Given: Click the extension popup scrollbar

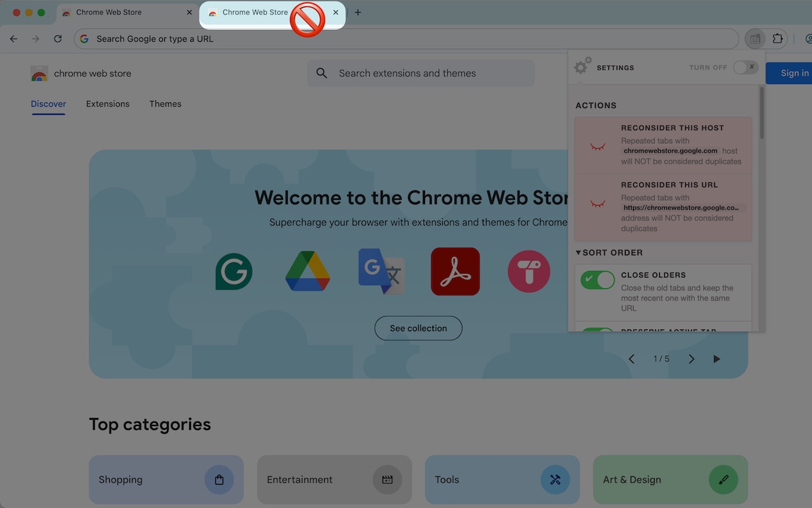Looking at the screenshot, I should [762, 113].
